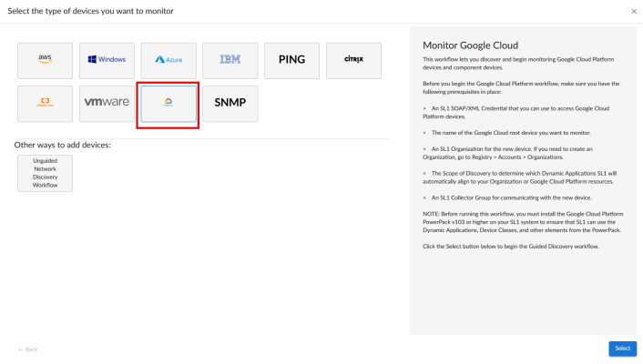Click the SL1 Collector Group prerequisite line
Screen dimensions: 643x364
click(507, 197)
